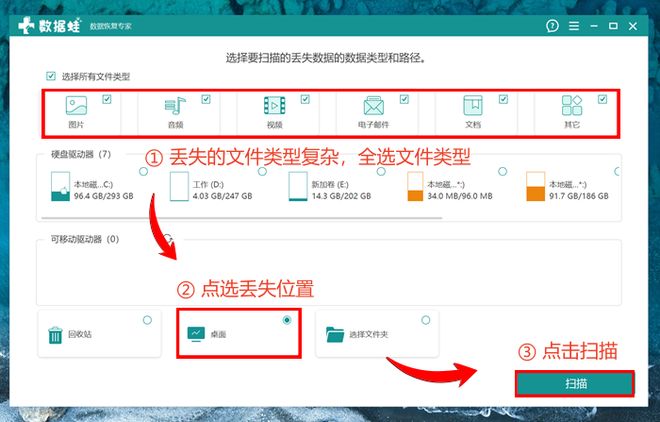Select the 工作 (D:) drive icon

pos(179,186)
